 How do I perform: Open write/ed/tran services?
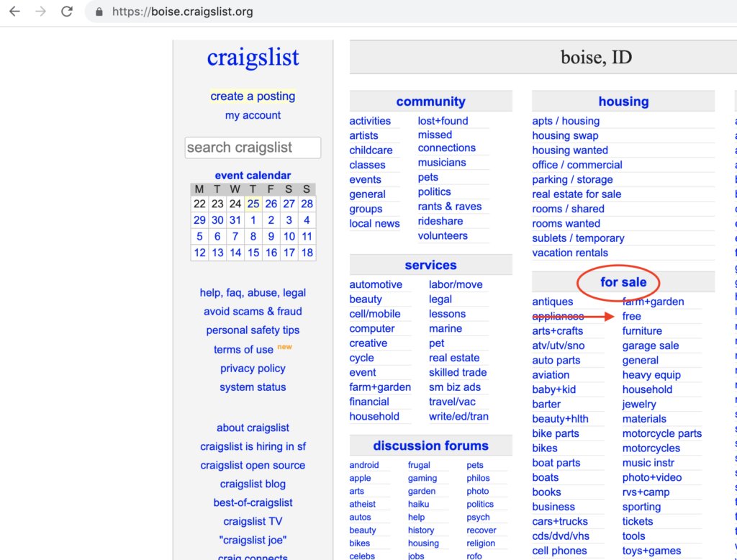[458, 417]
